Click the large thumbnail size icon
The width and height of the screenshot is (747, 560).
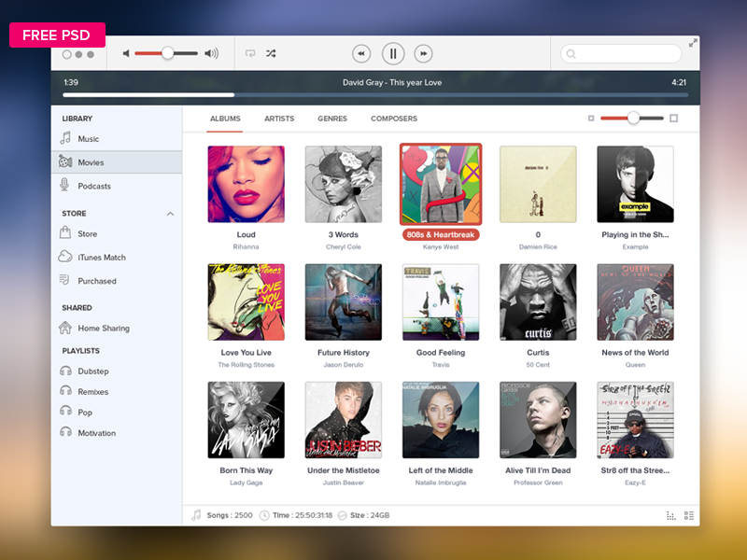click(673, 119)
